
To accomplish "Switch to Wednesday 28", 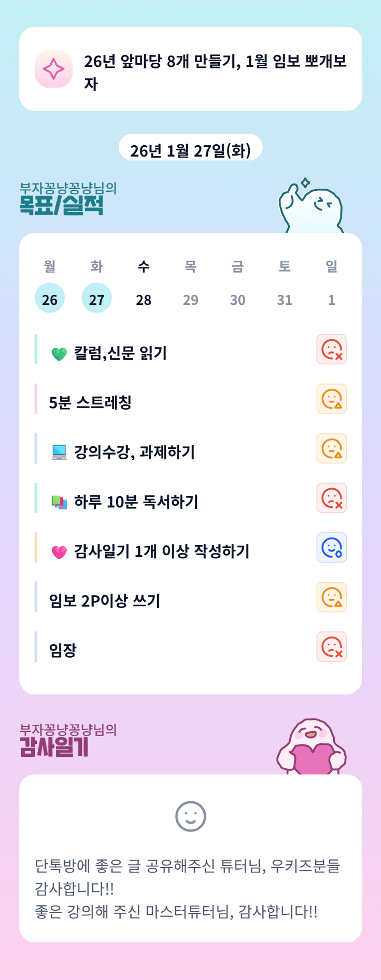I will tap(144, 299).
